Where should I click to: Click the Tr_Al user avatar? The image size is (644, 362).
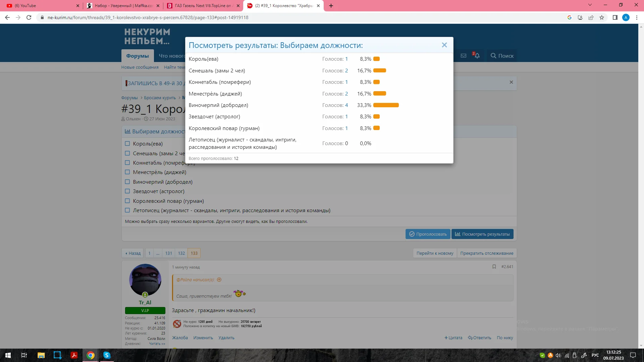pyautogui.click(x=145, y=280)
